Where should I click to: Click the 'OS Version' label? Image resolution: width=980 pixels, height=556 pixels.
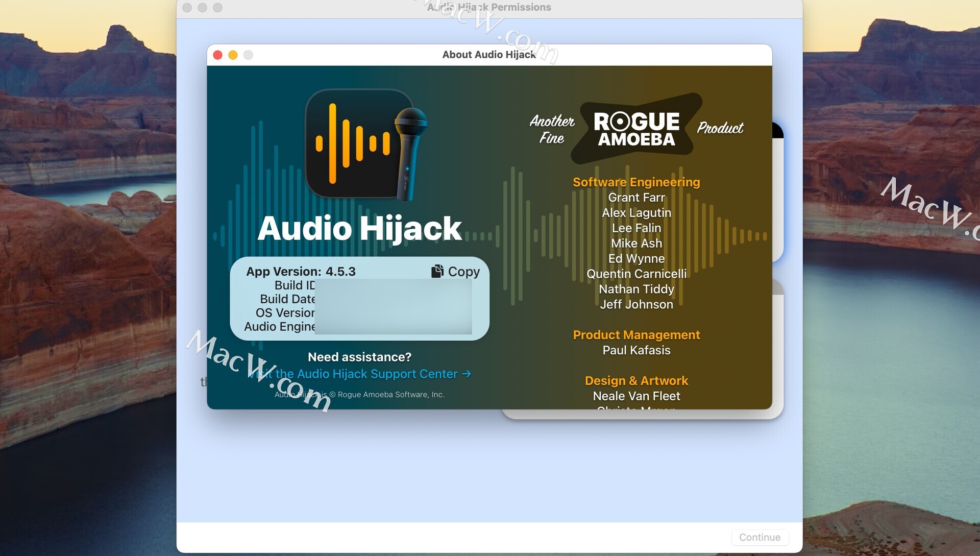point(285,313)
